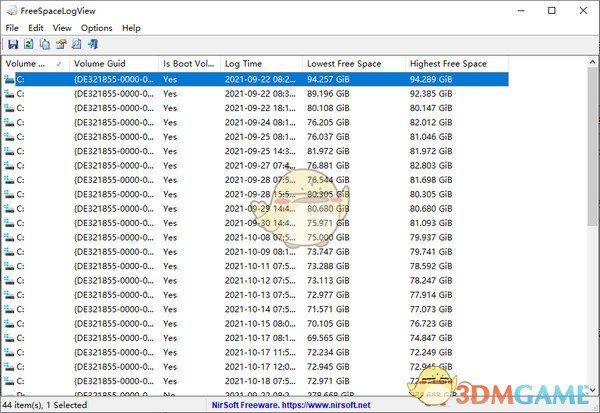Click the vertical scrollbar thumb
The height and width of the screenshot is (413, 600).
(592, 146)
